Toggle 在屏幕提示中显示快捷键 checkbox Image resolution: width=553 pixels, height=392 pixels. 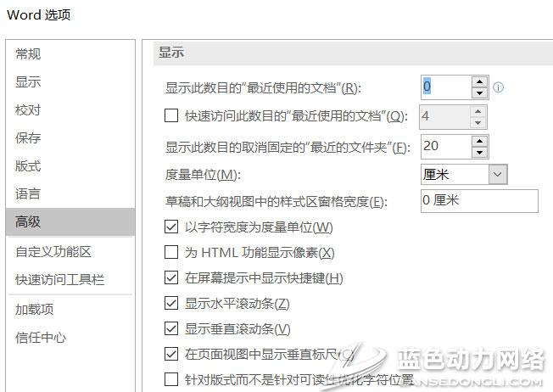171,277
